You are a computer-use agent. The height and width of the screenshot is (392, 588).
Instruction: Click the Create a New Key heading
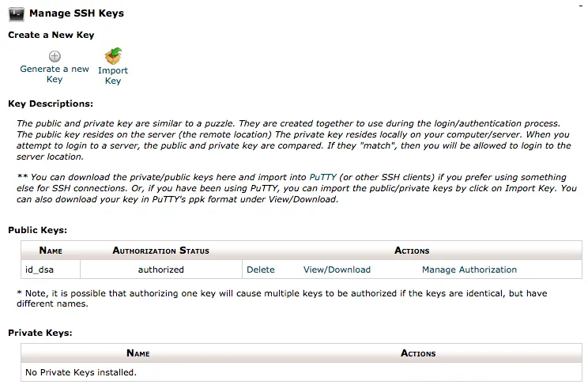(x=51, y=35)
